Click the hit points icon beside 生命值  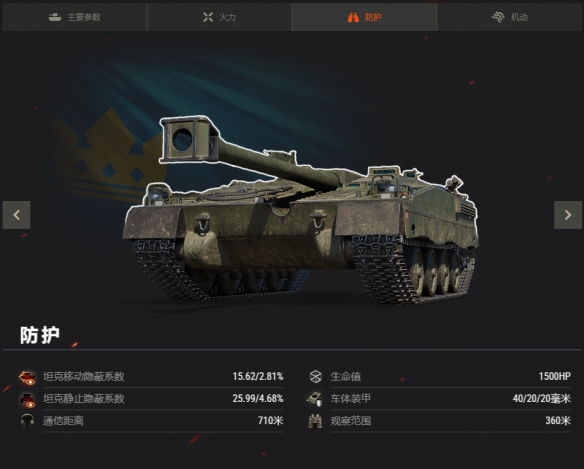point(315,377)
